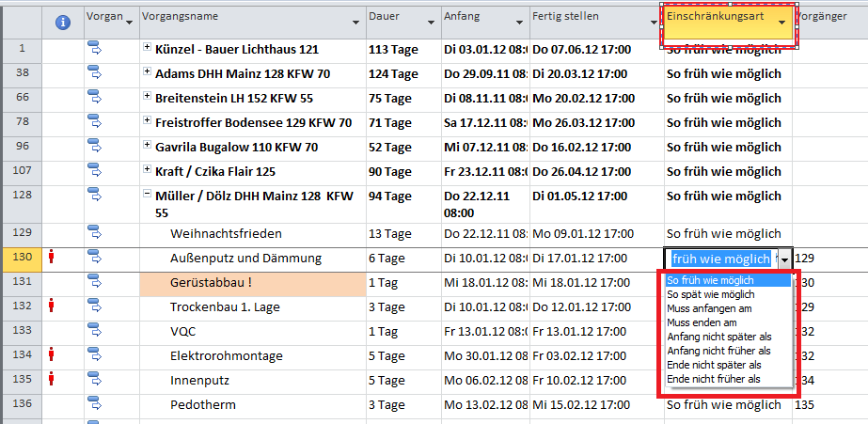Open the Einschränkungsart column header dropdown
Screen dimensions: 868x424
781,23
